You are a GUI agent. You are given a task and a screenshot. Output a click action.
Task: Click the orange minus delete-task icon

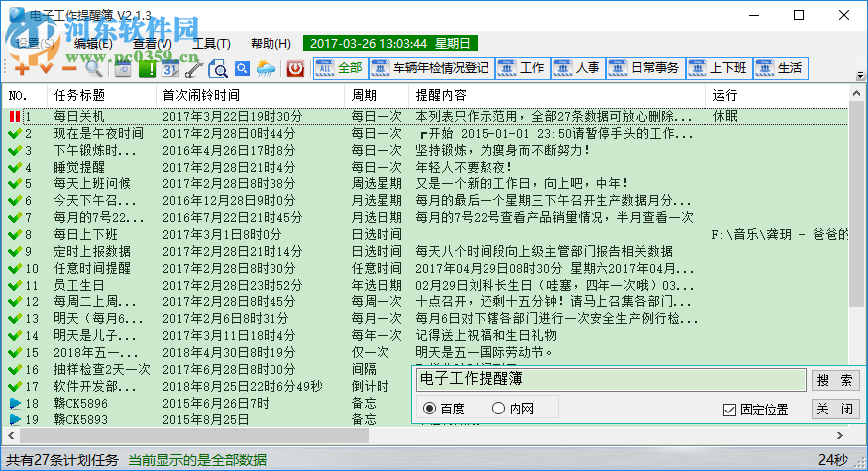pyautogui.click(x=69, y=69)
